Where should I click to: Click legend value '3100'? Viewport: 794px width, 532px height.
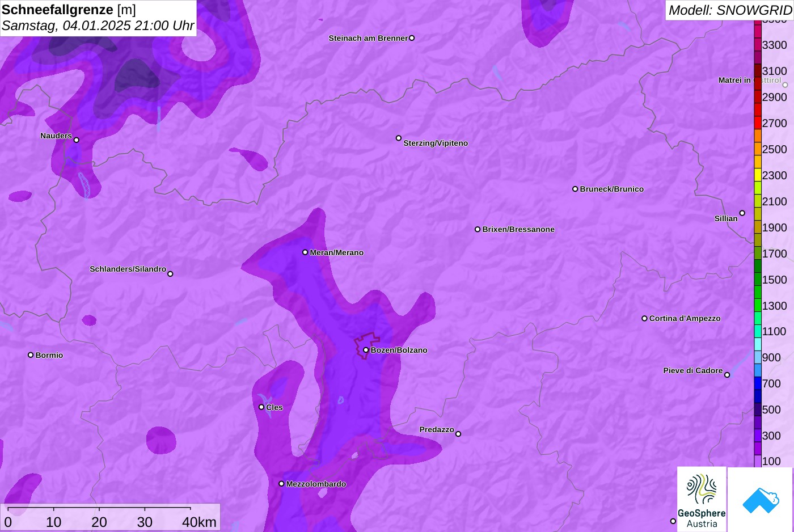click(775, 71)
